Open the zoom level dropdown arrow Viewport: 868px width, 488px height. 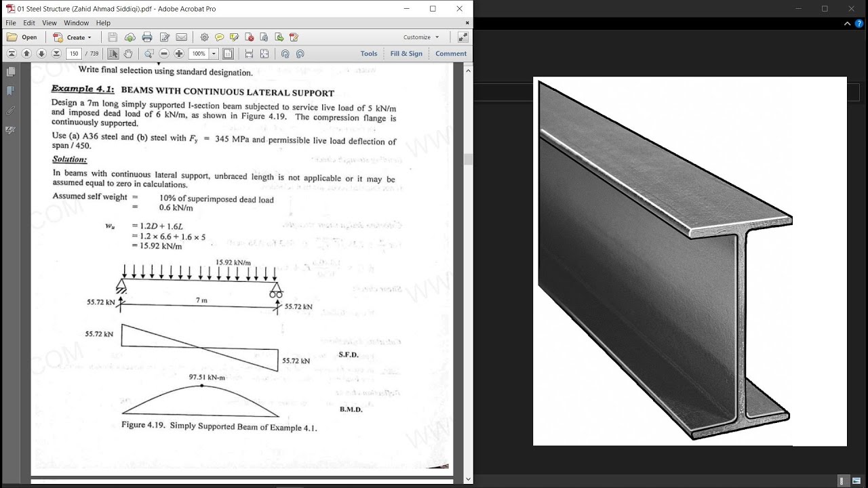point(214,54)
